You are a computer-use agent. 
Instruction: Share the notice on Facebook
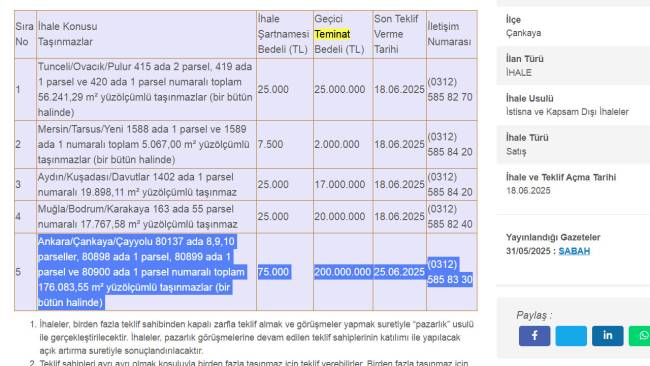(x=534, y=336)
